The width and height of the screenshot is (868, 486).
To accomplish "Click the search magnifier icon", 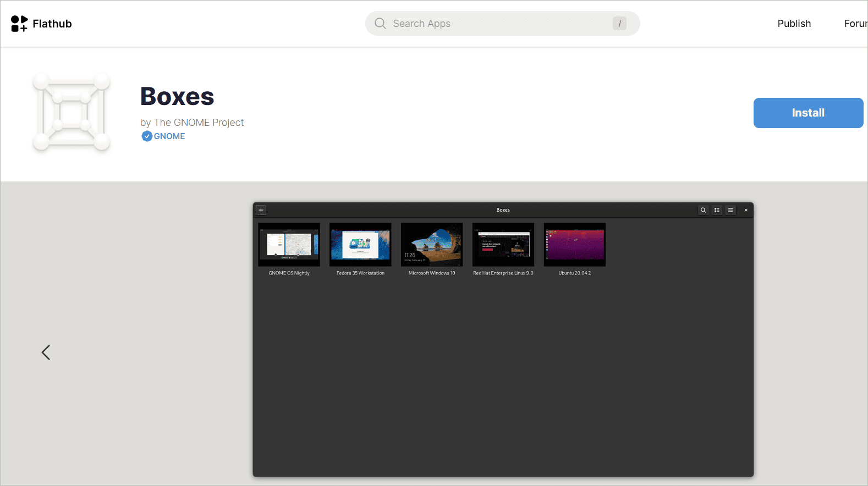I will click(x=380, y=24).
